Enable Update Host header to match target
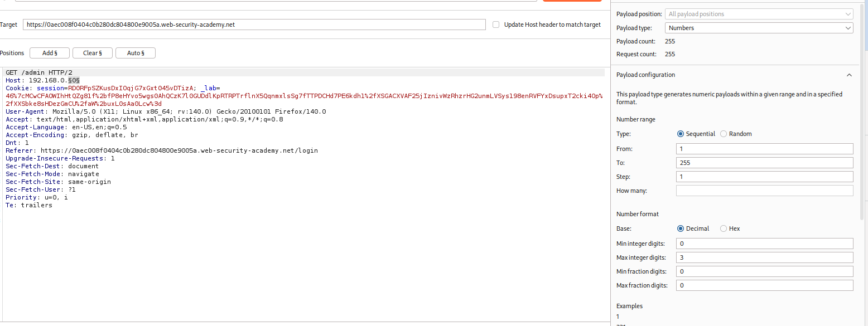868x326 pixels. [496, 25]
